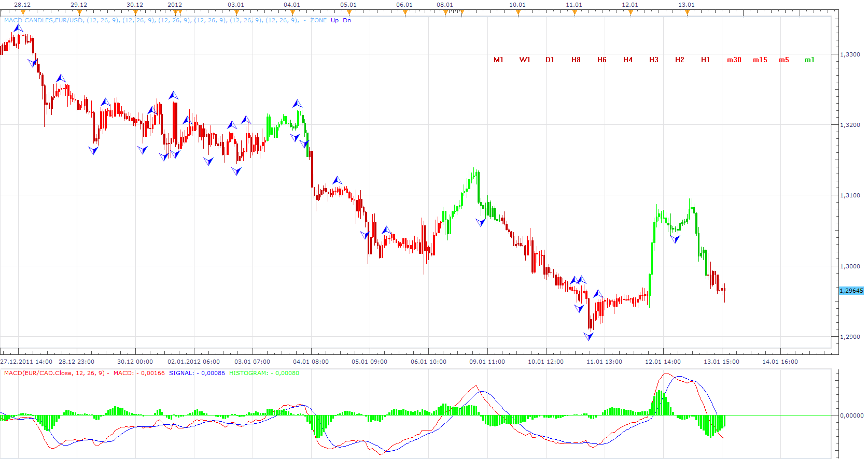Image resolution: width=868 pixels, height=459 pixels.
Task: Click the 28.12 23:00 time axis label
Action: 77,362
